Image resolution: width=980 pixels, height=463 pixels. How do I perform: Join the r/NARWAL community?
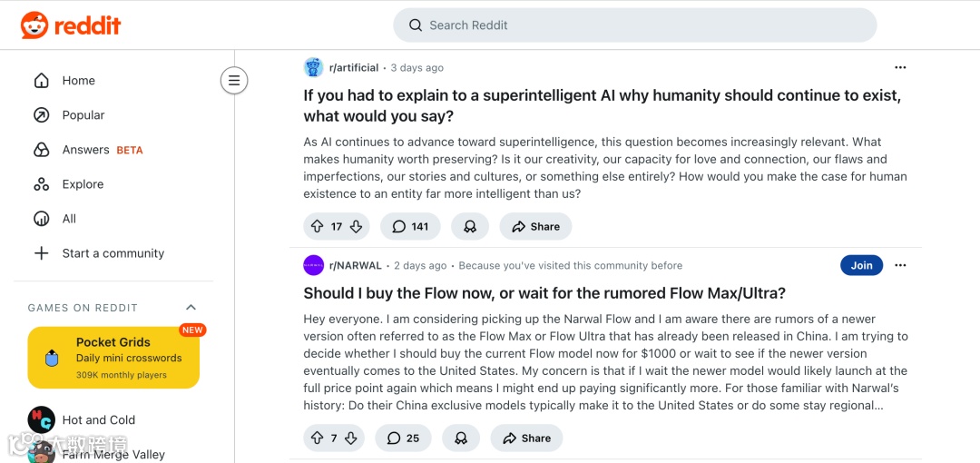click(861, 265)
